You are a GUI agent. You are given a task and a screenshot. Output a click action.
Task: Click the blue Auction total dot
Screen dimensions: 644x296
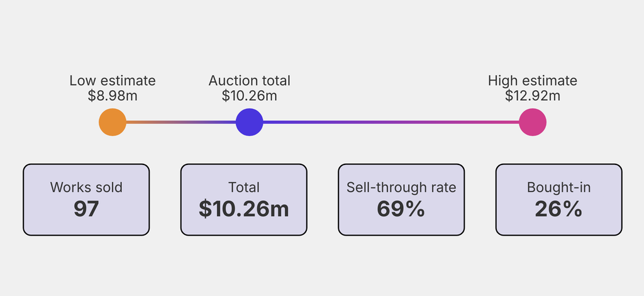249,122
